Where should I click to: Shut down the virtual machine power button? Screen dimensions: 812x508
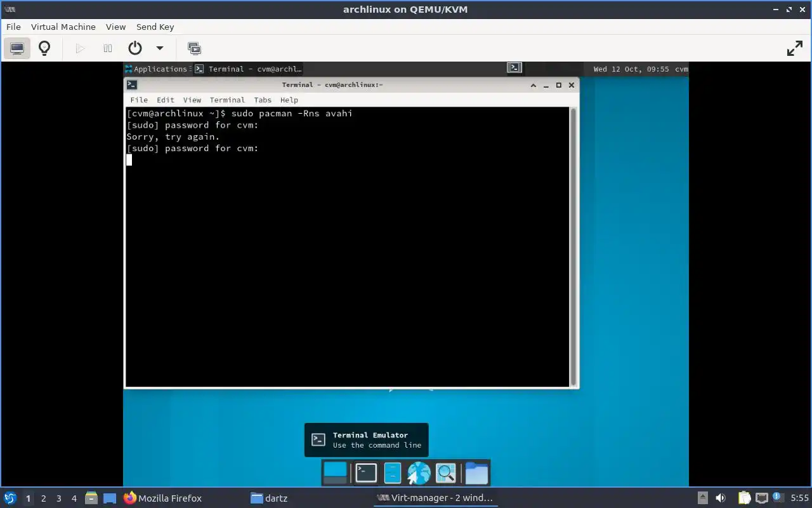pos(135,48)
